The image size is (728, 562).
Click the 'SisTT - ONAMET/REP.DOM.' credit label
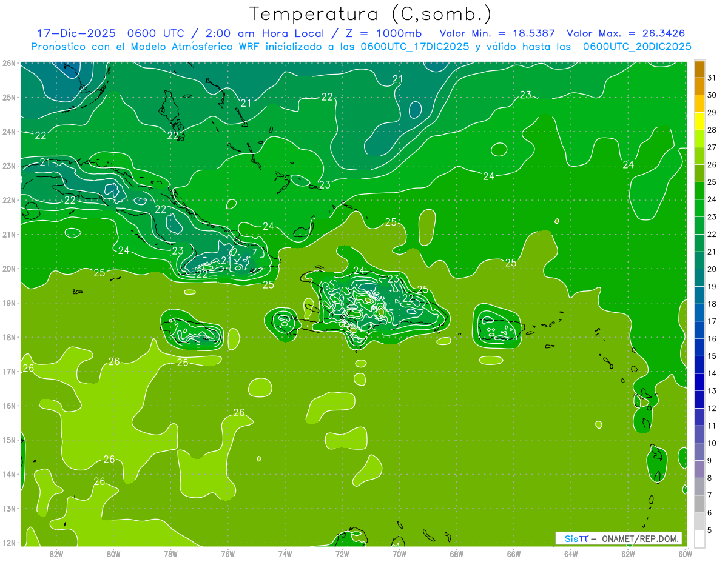[619, 538]
